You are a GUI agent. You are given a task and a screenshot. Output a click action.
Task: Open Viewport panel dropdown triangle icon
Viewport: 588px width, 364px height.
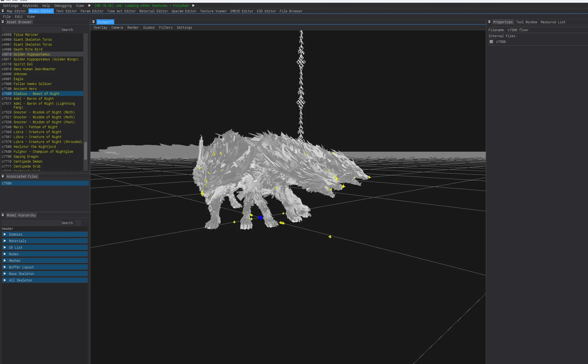click(x=93, y=22)
